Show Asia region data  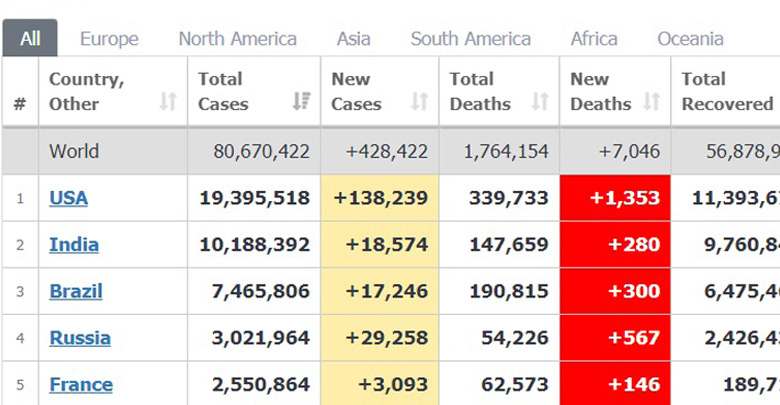pos(353,39)
